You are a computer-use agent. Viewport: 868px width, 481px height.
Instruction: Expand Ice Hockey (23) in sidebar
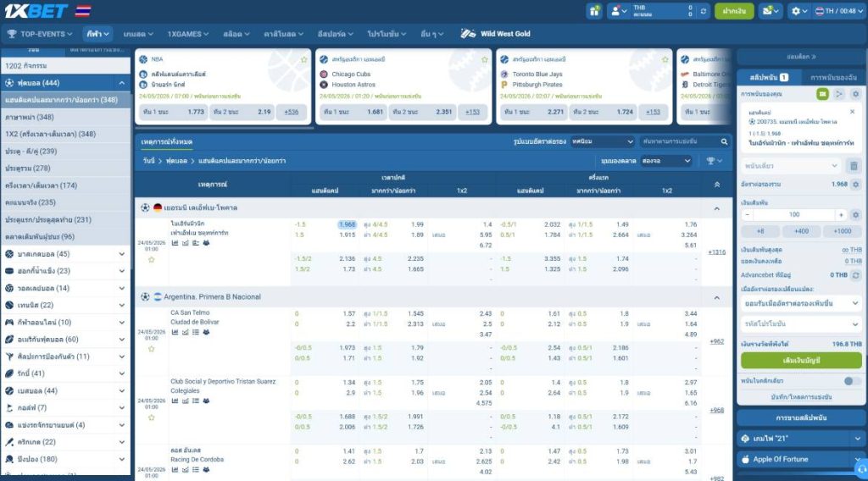click(122, 271)
